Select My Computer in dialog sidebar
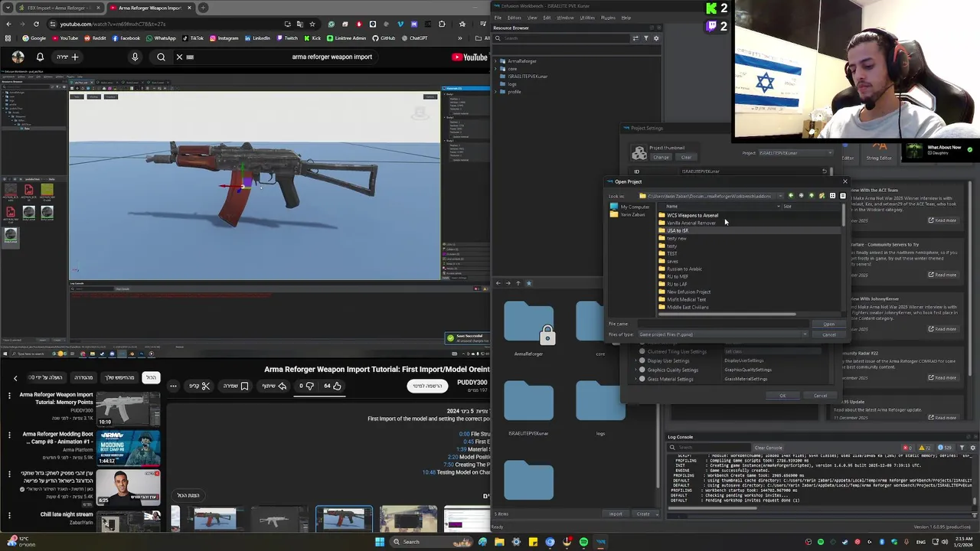The width and height of the screenshot is (980, 551). tap(630, 207)
